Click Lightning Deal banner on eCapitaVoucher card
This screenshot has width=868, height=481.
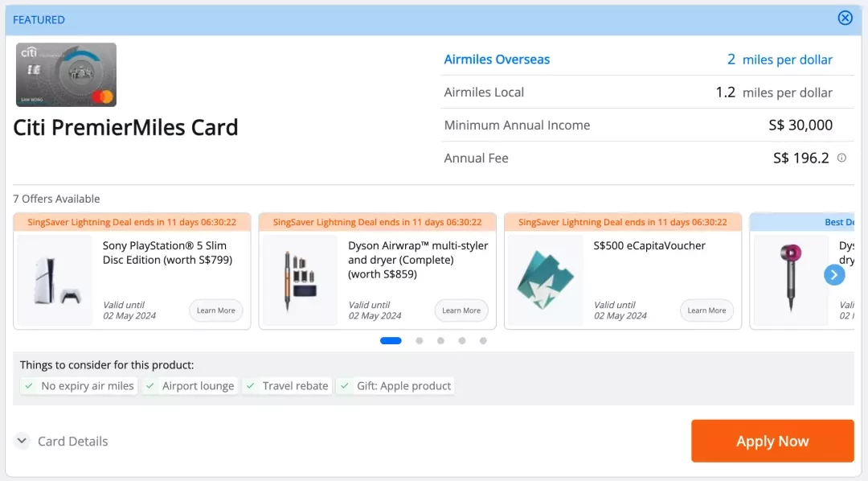coord(623,222)
